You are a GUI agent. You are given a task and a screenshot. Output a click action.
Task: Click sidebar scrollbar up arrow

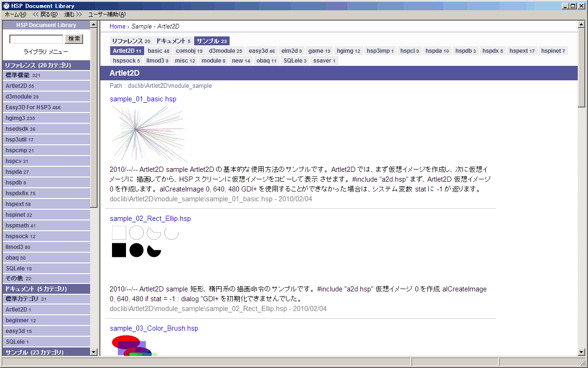coord(93,25)
